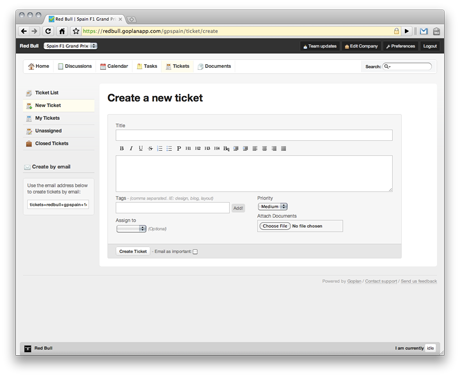The height and width of the screenshot is (377, 460).
Task: Open the Tickets tab
Action: point(178,66)
